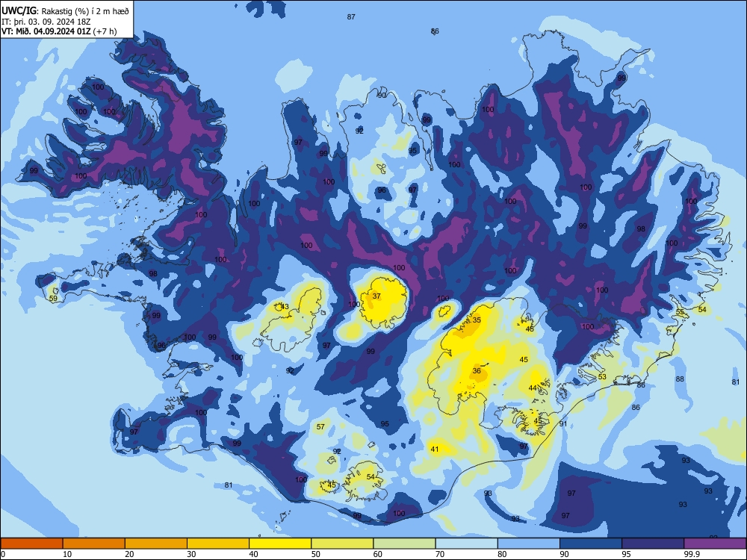Click the '36' humidity value on the map
The height and width of the screenshot is (560, 747).
477,371
